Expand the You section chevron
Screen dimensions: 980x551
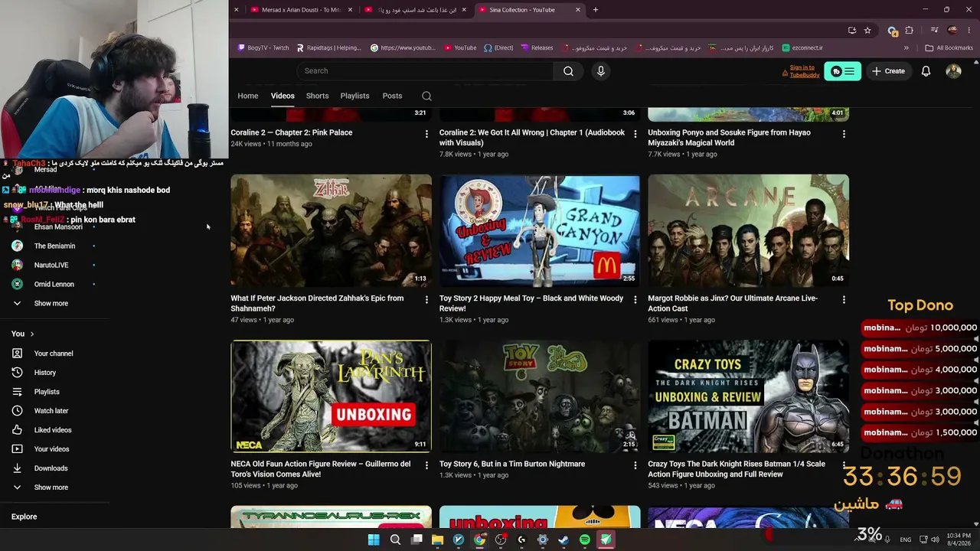click(32, 334)
